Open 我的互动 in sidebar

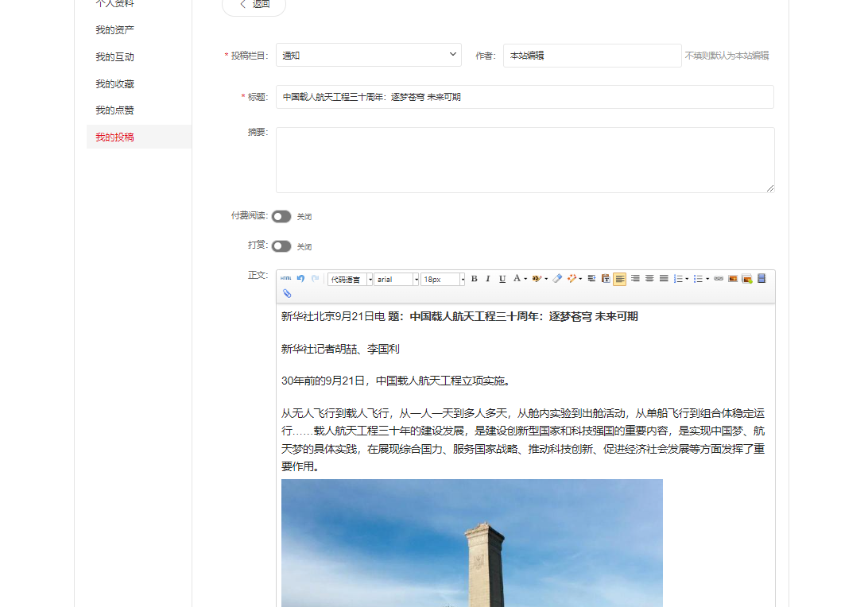(114, 57)
